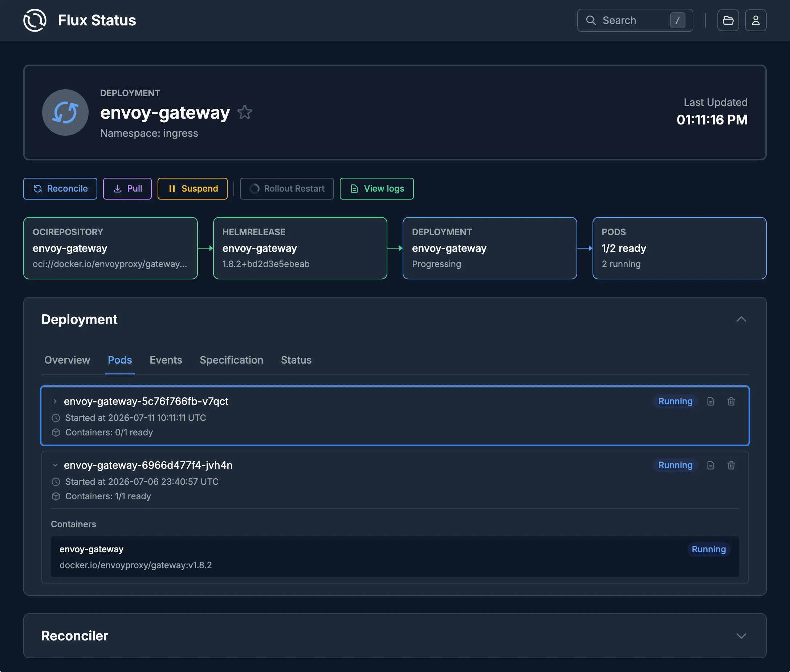Viewport: 790px width, 672px height.
Task: Click the Reconcile button
Action: (60, 189)
